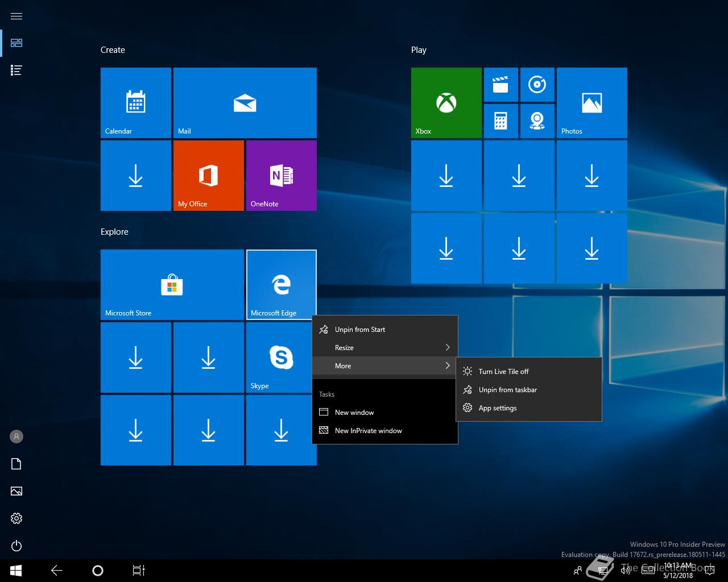Open the My Office tile

tap(209, 176)
